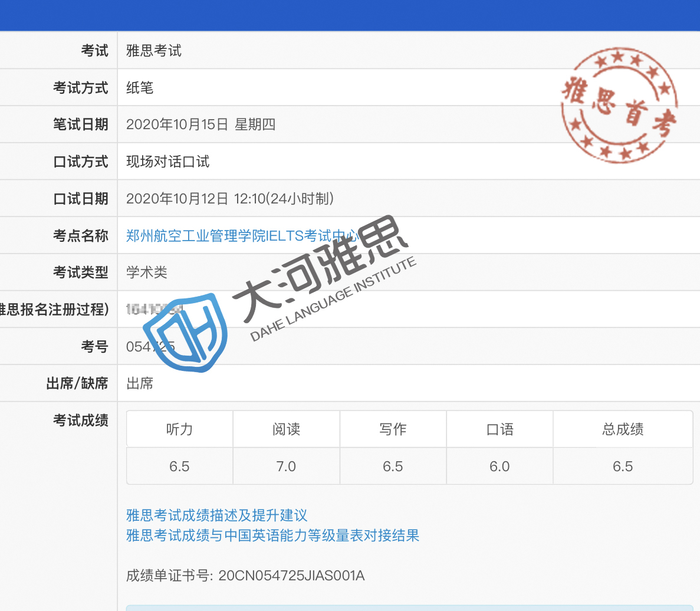Select the 总成绩 overall score 6.5
This screenshot has height=611, width=700.
623,466
